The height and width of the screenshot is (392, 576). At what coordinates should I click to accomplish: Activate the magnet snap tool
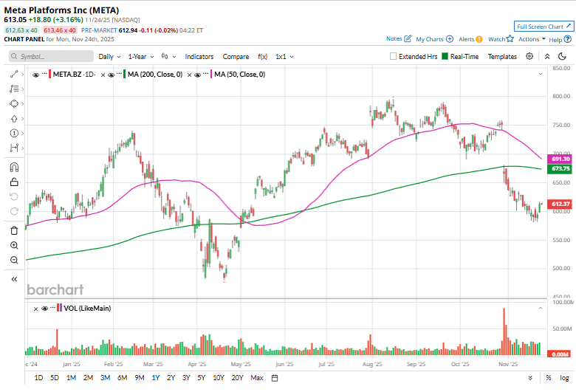(14, 166)
